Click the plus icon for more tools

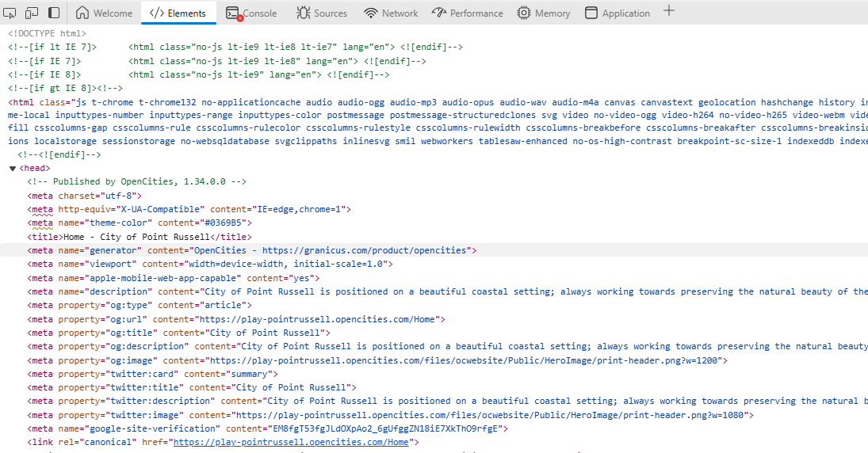tap(669, 11)
